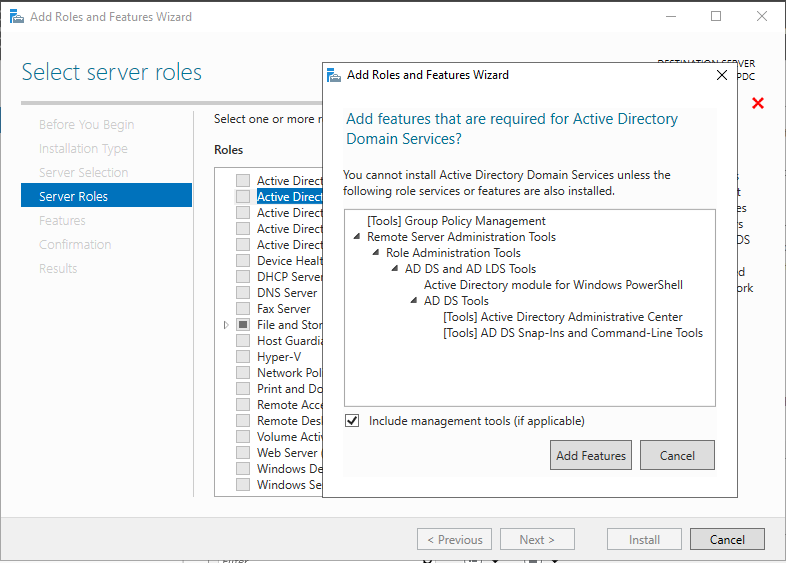
Task: Check the Fax Server role
Action: click(x=243, y=309)
